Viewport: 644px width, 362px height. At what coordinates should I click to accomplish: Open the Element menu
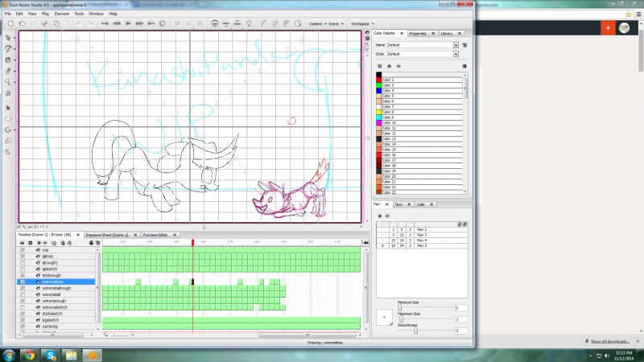pyautogui.click(x=62, y=14)
